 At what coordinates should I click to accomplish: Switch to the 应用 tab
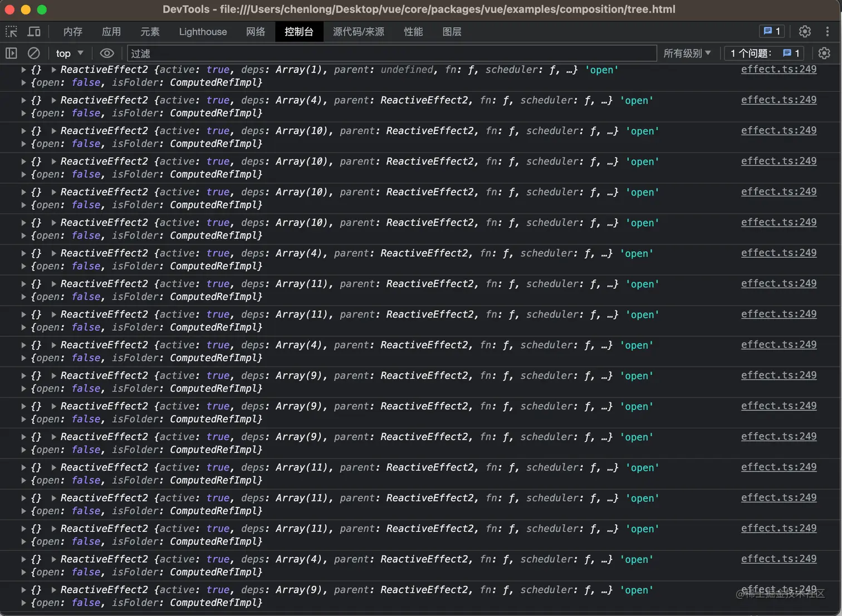click(x=111, y=32)
